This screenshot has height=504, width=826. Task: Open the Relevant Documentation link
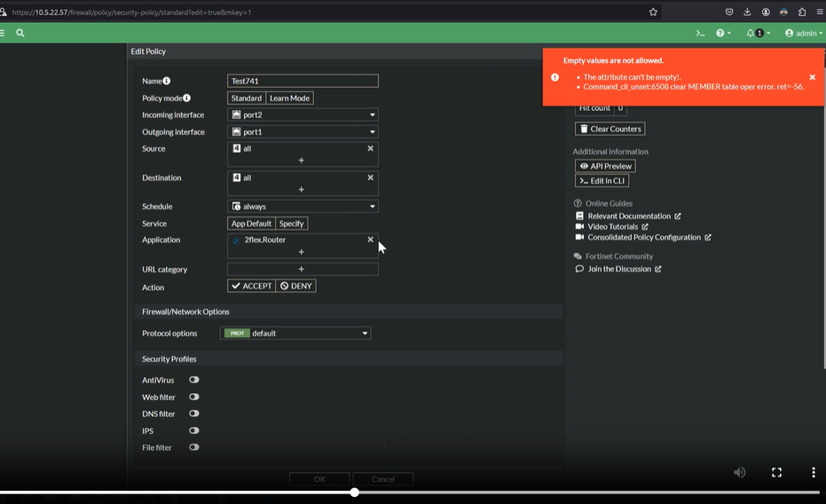(x=629, y=216)
